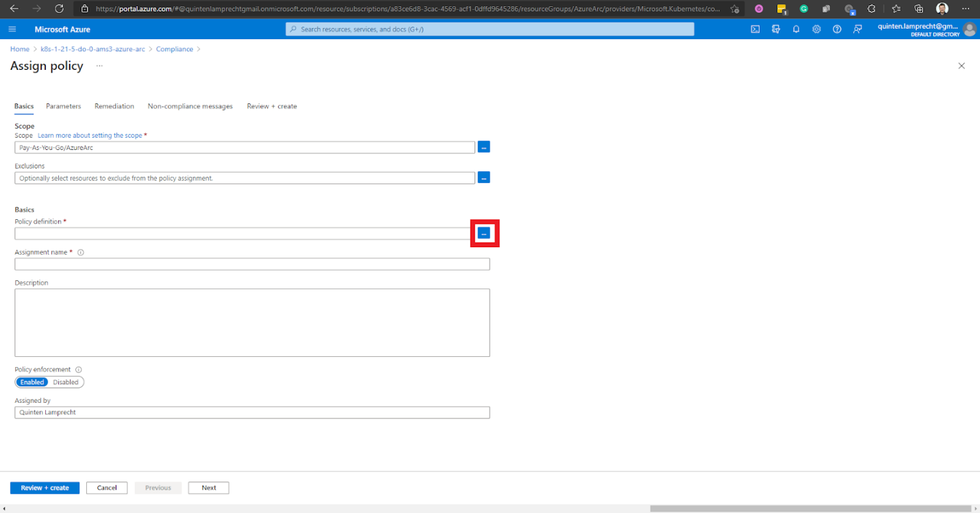
Task: Open portal Settings gear
Action: pos(816,29)
